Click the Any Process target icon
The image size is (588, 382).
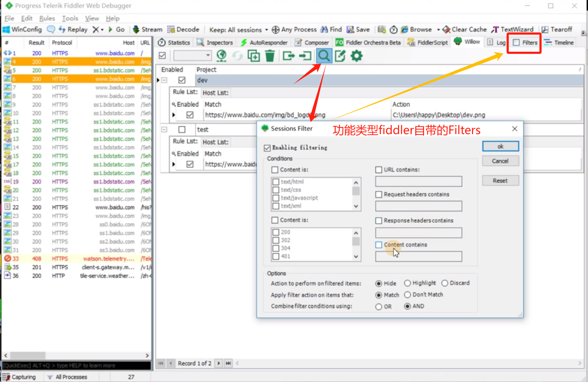[x=276, y=30]
